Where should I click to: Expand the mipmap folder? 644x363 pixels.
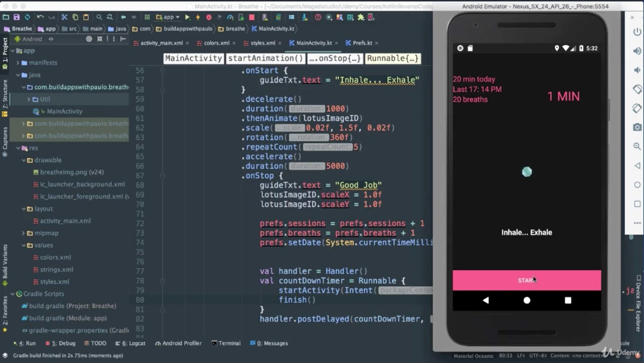[x=23, y=233]
